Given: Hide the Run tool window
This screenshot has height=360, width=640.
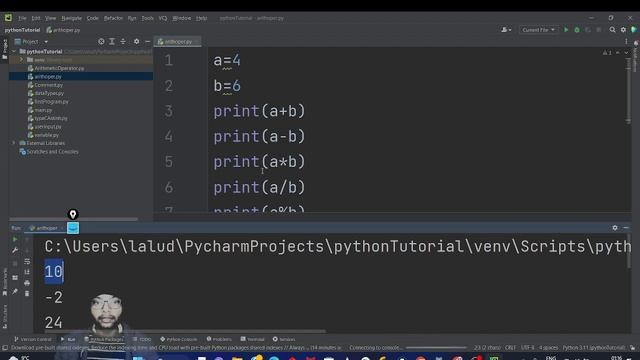Looking at the screenshot, I should [x=626, y=228].
